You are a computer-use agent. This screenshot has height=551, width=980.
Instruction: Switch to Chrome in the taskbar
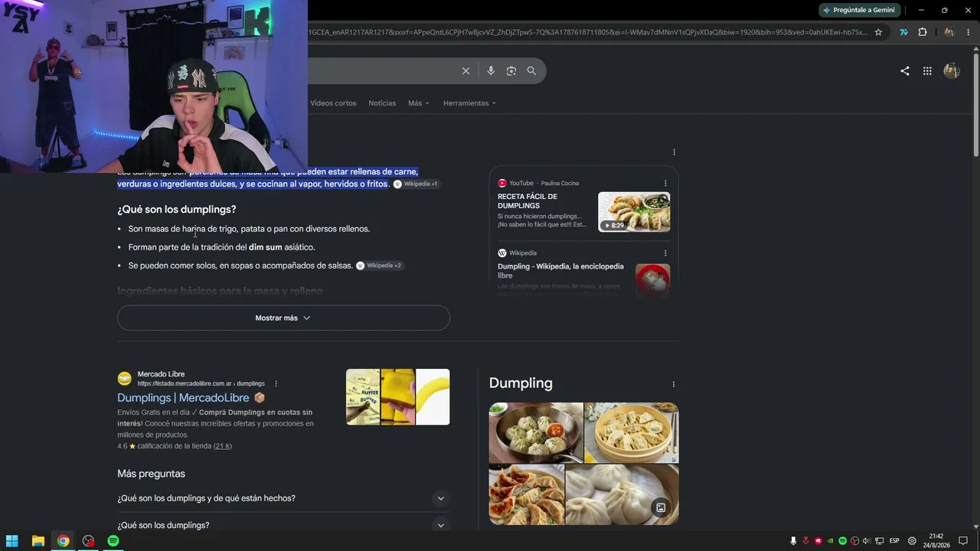(63, 541)
